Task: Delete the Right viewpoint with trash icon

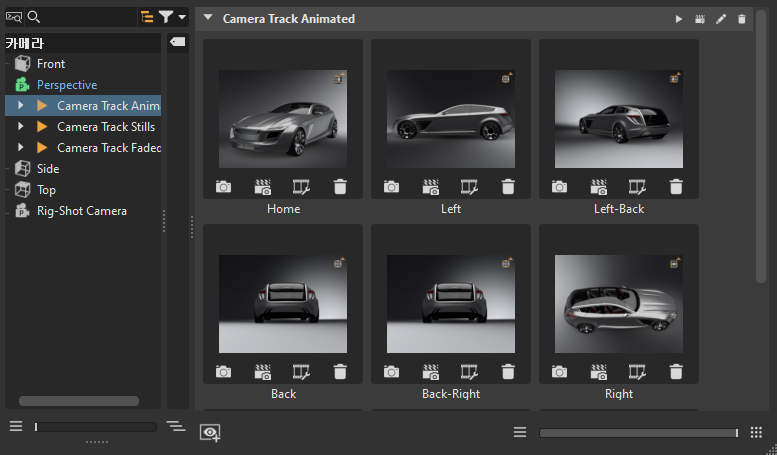Action: (x=676, y=372)
